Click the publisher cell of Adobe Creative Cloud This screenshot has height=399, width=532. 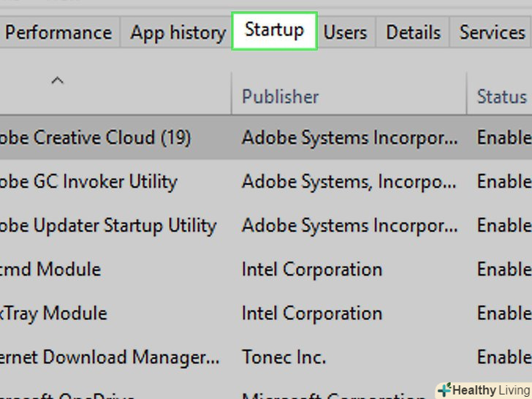tap(350, 137)
